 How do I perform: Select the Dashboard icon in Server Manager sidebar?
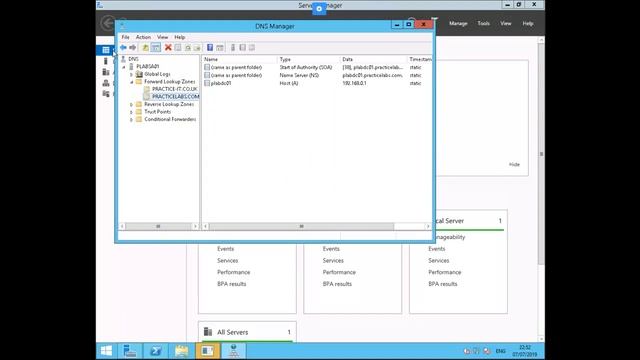click(106, 50)
